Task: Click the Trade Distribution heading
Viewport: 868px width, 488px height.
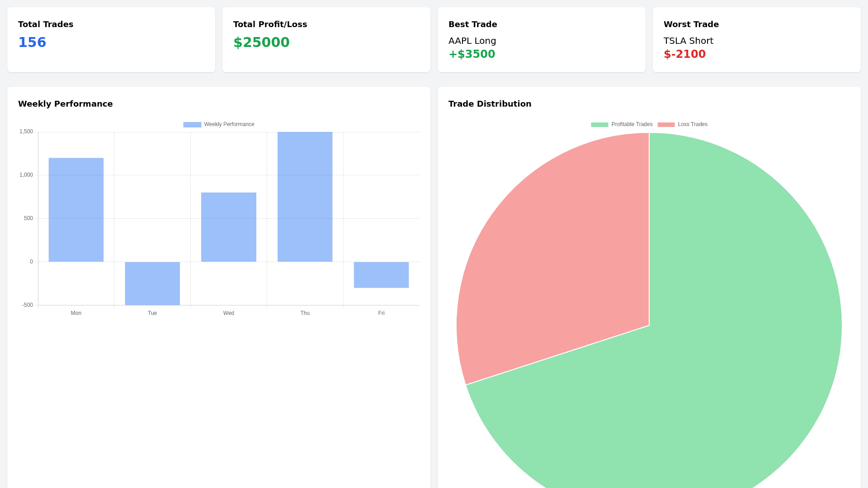Action: [x=490, y=104]
